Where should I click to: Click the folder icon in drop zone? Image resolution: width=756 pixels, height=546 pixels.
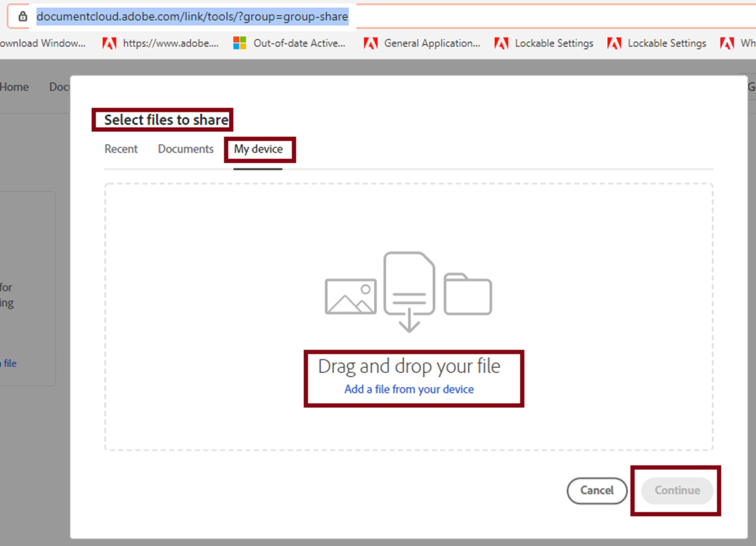click(468, 294)
